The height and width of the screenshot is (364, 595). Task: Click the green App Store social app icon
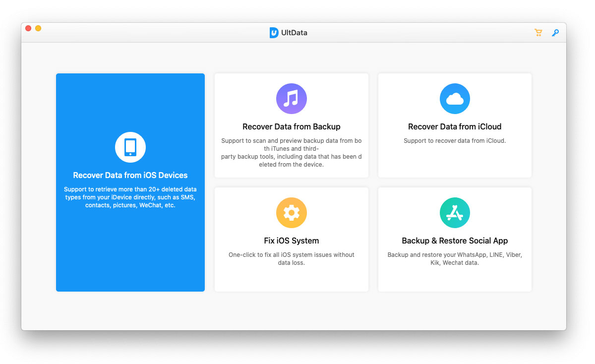(x=455, y=213)
